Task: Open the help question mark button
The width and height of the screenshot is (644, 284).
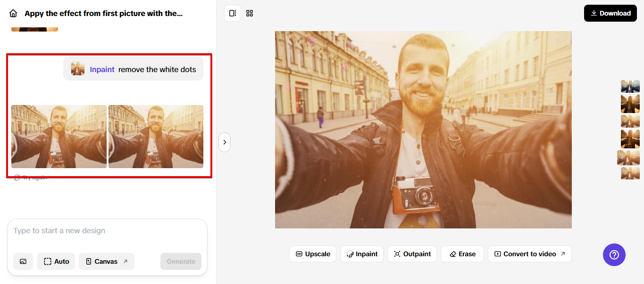Action: [614, 255]
